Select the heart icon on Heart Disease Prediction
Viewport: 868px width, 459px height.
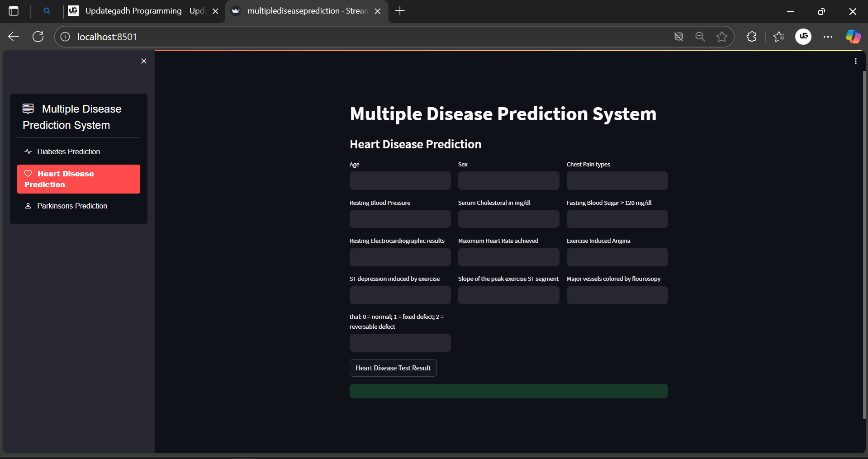tap(28, 173)
